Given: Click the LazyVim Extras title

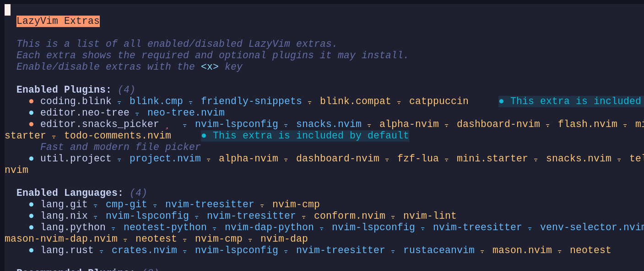Looking at the screenshot, I should point(58,21).
